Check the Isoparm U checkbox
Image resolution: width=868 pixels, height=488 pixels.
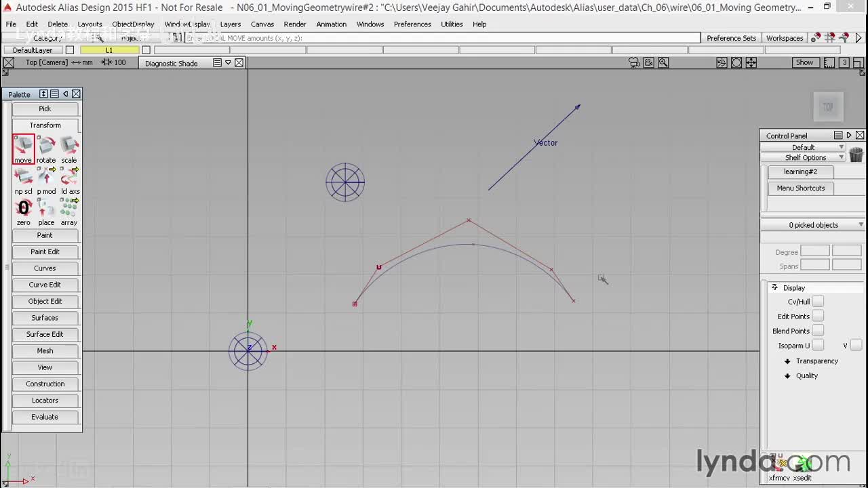click(818, 346)
